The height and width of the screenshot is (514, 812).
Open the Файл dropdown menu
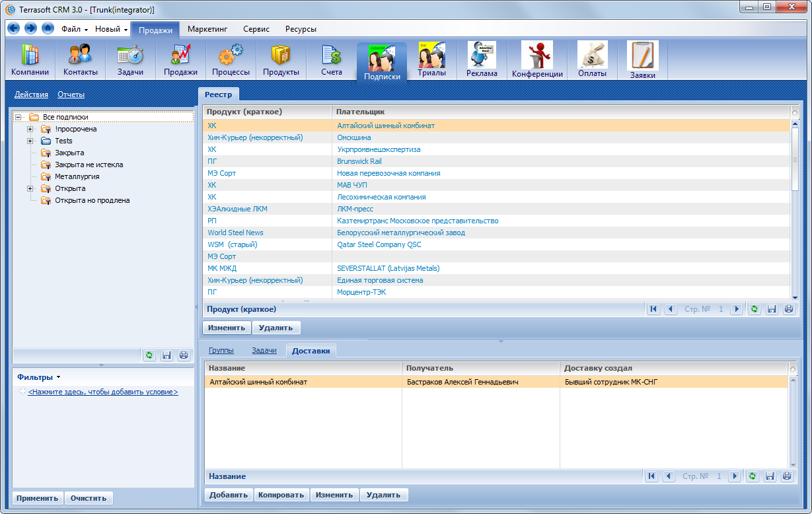(75, 29)
